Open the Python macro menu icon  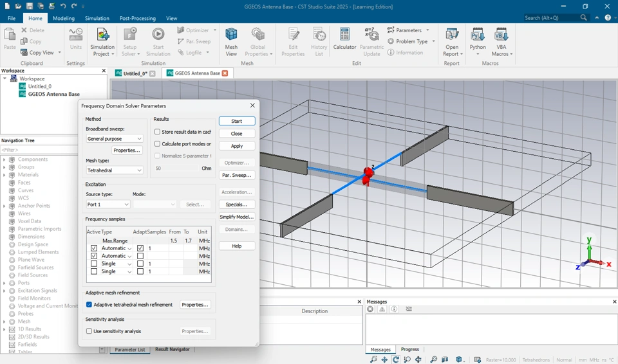[x=478, y=35]
